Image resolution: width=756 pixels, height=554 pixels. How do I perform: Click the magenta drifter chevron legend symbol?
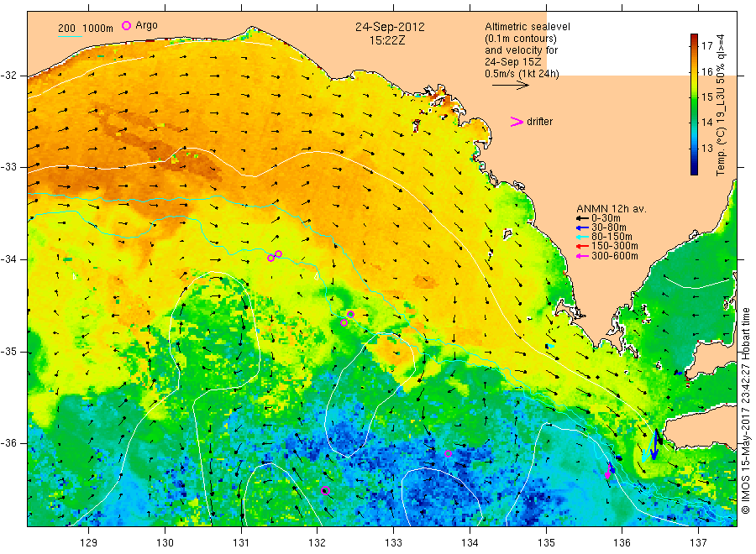[517, 122]
